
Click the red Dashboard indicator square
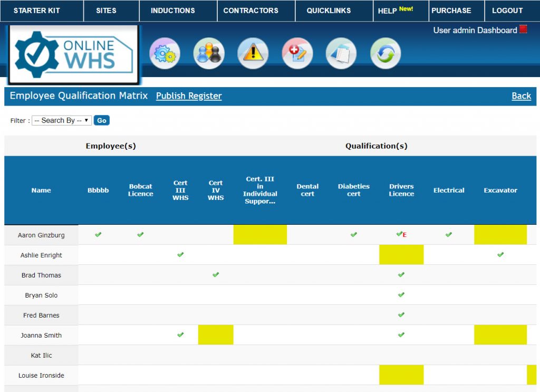pyautogui.click(x=522, y=31)
